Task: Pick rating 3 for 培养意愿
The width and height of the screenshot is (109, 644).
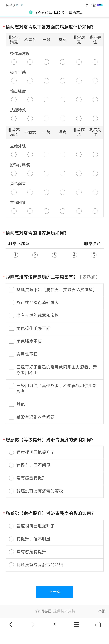Action: [x=55, y=255]
